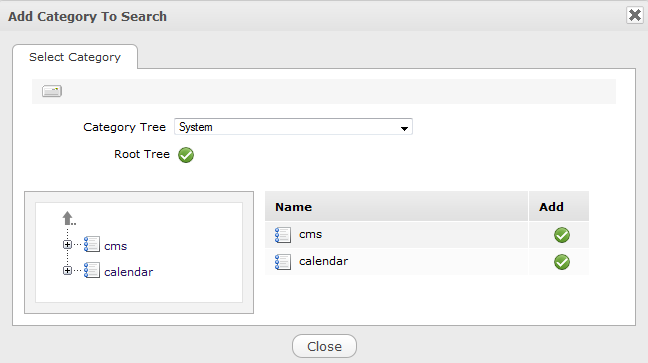648x363 pixels.
Task: Click the Close button
Action: point(324,346)
